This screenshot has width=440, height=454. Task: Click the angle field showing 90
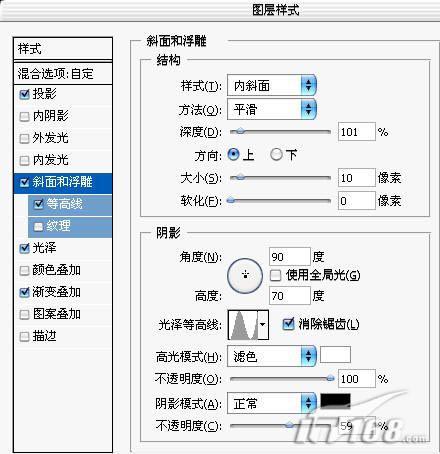(290, 257)
